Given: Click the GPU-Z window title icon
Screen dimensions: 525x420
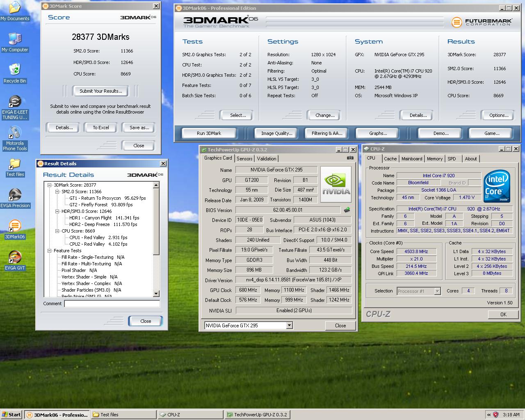Looking at the screenshot, I should tap(204, 150).
